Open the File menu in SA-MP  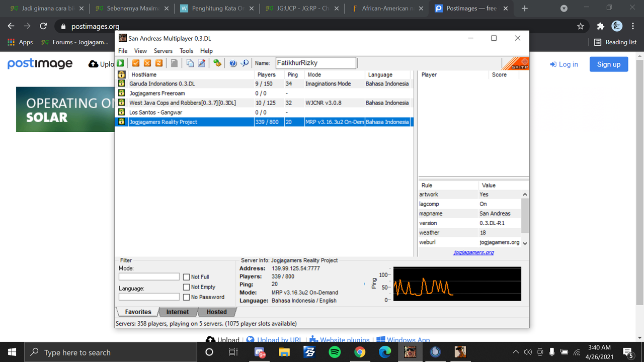click(x=123, y=51)
